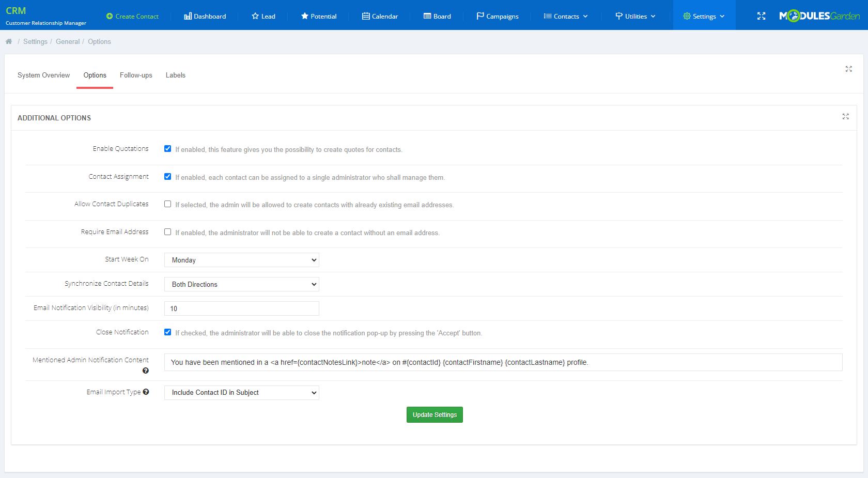The image size is (868, 478).
Task: Open the Calendar section
Action: coord(380,16)
